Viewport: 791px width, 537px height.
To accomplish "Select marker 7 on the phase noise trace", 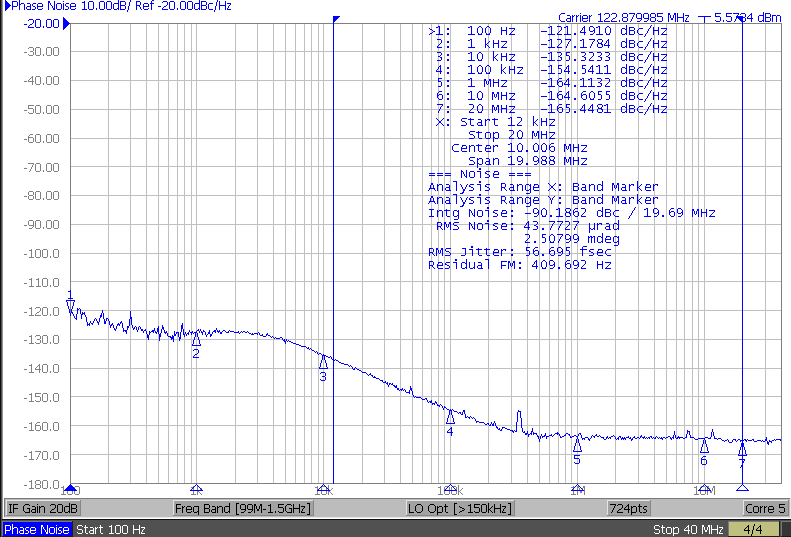I will (742, 449).
